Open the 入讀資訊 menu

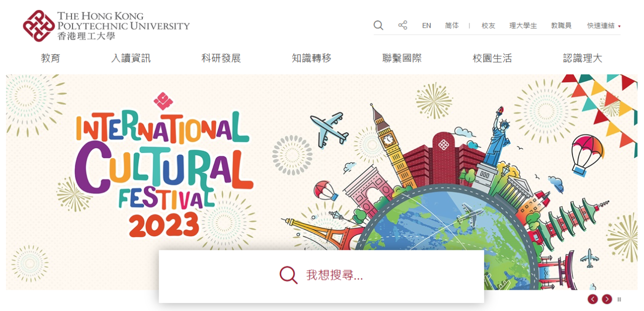click(131, 58)
